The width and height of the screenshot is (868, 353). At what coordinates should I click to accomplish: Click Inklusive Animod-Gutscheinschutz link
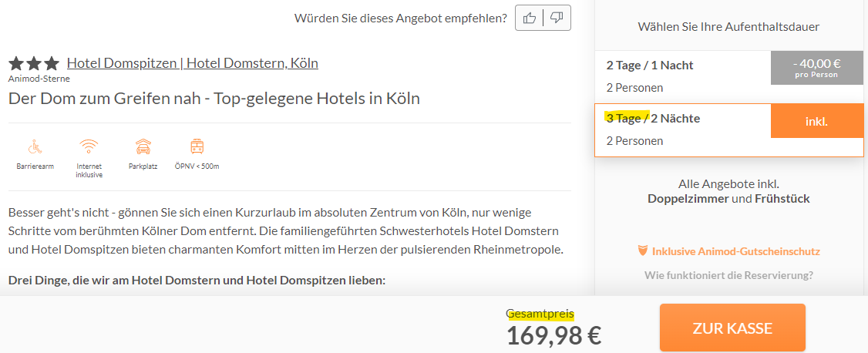(735, 252)
